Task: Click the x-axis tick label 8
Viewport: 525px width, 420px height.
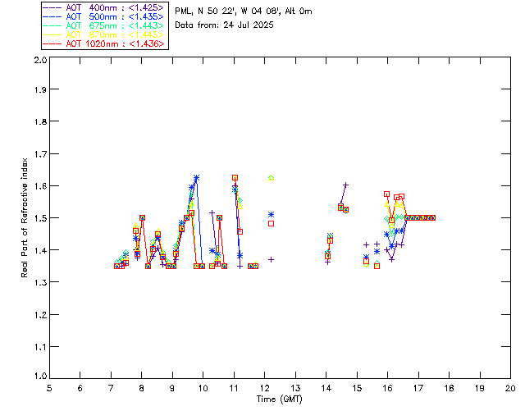Action: point(142,389)
